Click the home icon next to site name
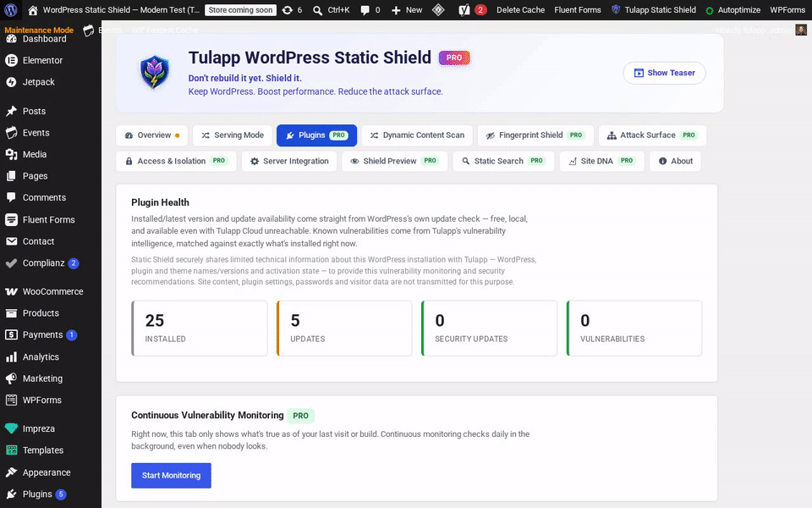Viewport: 812px width, 508px height. pos(33,10)
